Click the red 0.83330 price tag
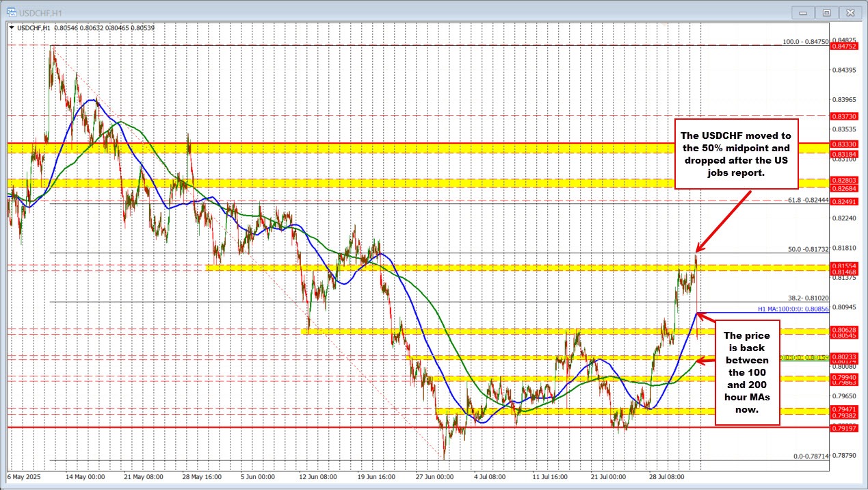Image resolution: width=868 pixels, height=490 pixels. click(845, 144)
